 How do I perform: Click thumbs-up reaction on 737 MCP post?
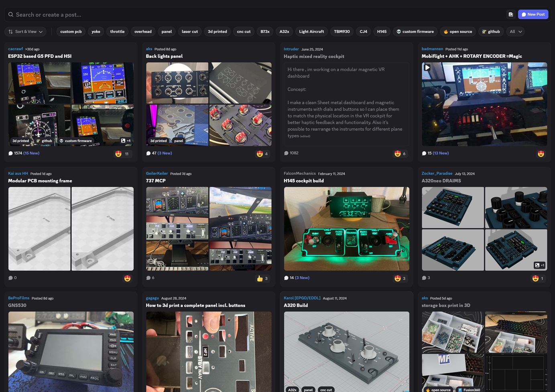click(260, 278)
